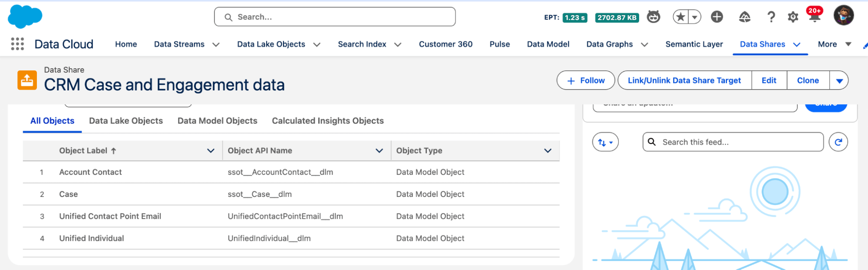Focus the Search this feed field
The width and height of the screenshot is (868, 270).
733,142
